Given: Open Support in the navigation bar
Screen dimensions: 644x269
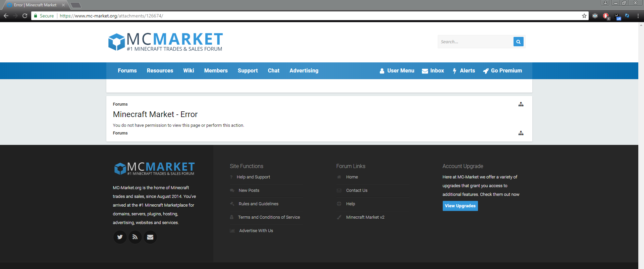Looking at the screenshot, I should [248, 70].
